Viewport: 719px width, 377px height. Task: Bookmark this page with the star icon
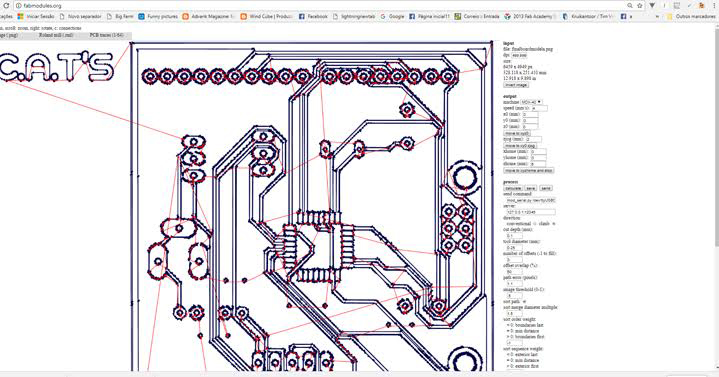640,6
